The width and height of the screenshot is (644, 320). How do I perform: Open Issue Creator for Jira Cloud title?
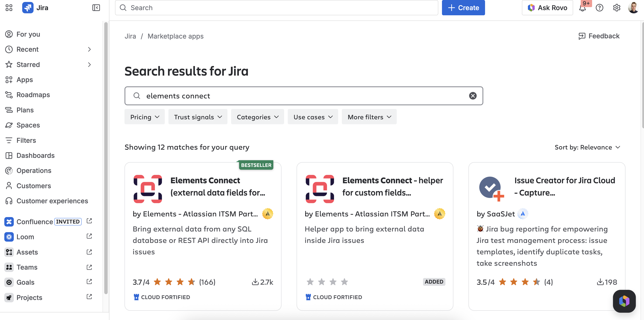click(565, 186)
